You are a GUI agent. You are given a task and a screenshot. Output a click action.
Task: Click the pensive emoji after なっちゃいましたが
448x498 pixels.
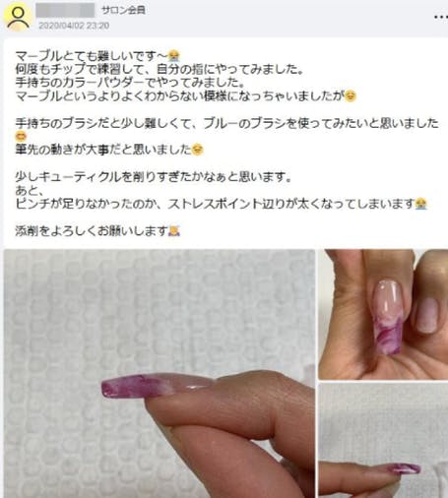point(351,96)
